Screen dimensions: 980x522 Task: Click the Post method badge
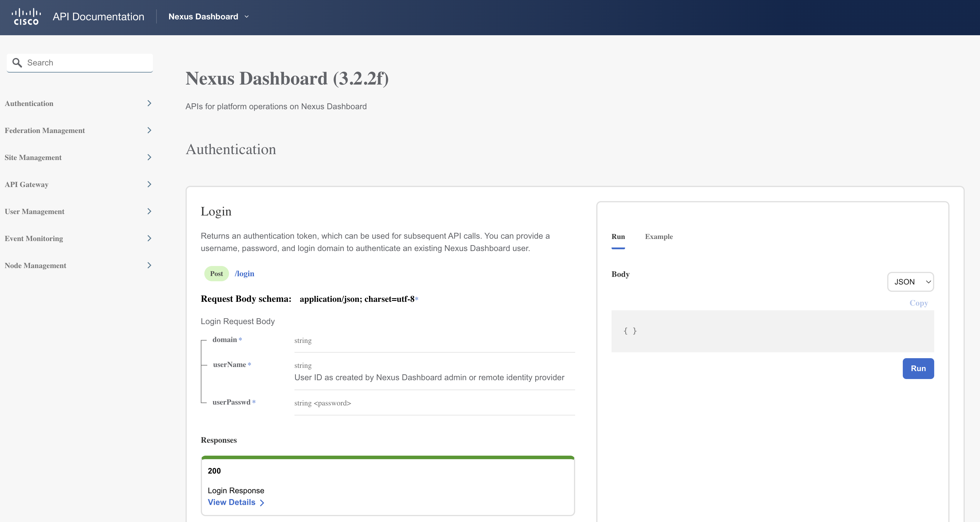pyautogui.click(x=216, y=274)
